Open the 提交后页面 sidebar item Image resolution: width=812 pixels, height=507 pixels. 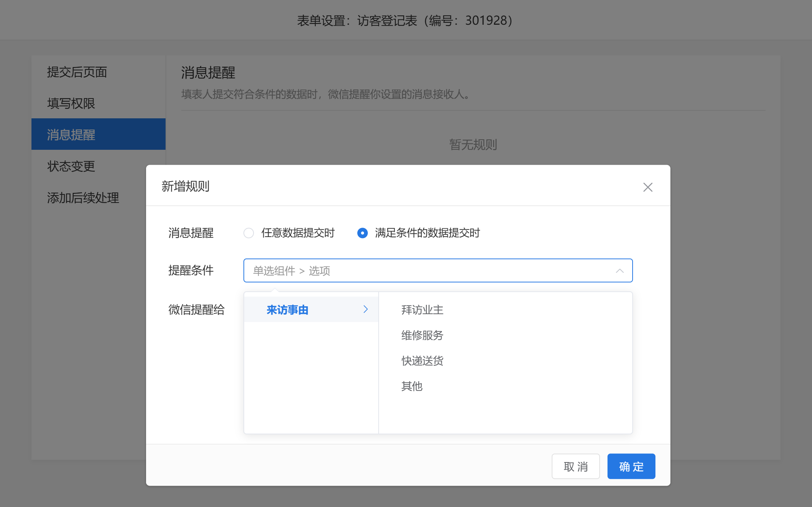pos(77,72)
